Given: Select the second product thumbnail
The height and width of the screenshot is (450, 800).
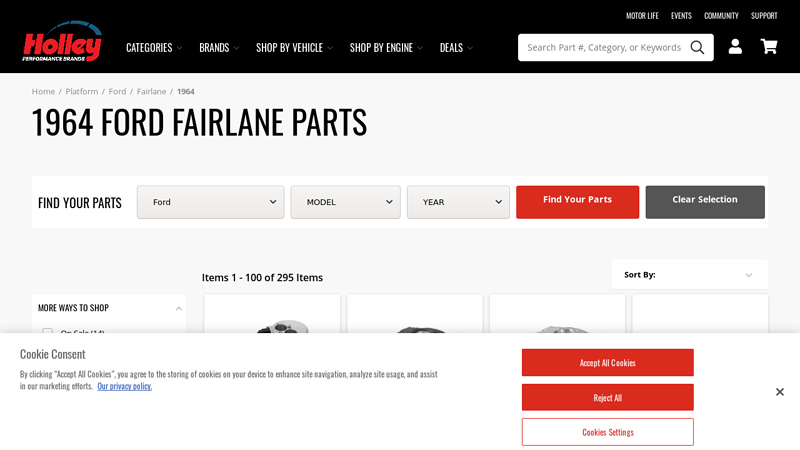Looking at the screenshot, I should [415, 314].
